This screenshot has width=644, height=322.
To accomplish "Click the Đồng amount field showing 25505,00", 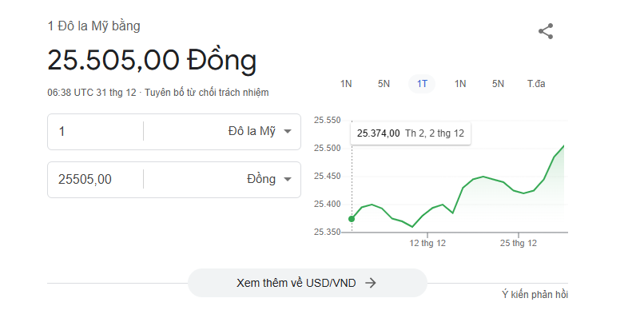I will point(95,180).
